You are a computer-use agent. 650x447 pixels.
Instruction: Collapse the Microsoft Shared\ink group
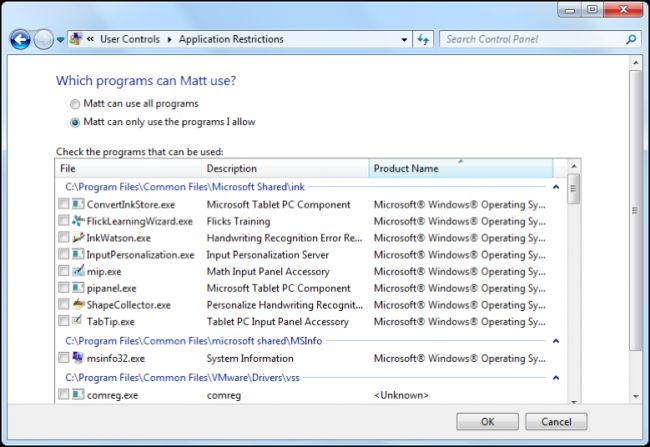coord(556,187)
